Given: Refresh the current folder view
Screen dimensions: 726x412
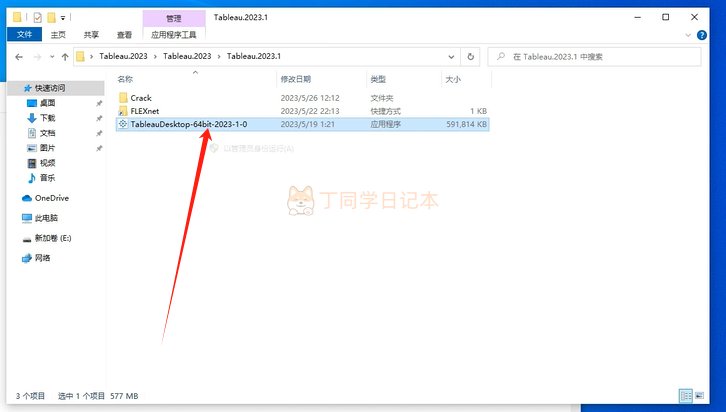Looking at the screenshot, I should point(471,57).
